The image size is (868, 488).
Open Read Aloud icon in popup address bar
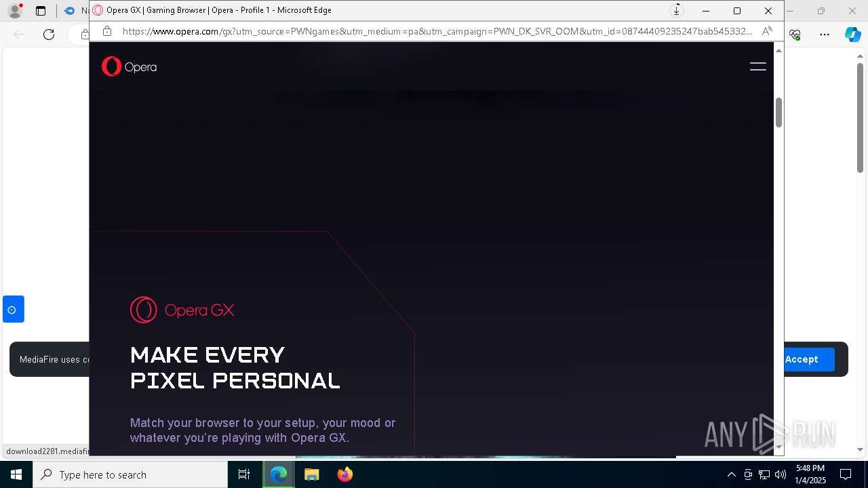pos(767,31)
